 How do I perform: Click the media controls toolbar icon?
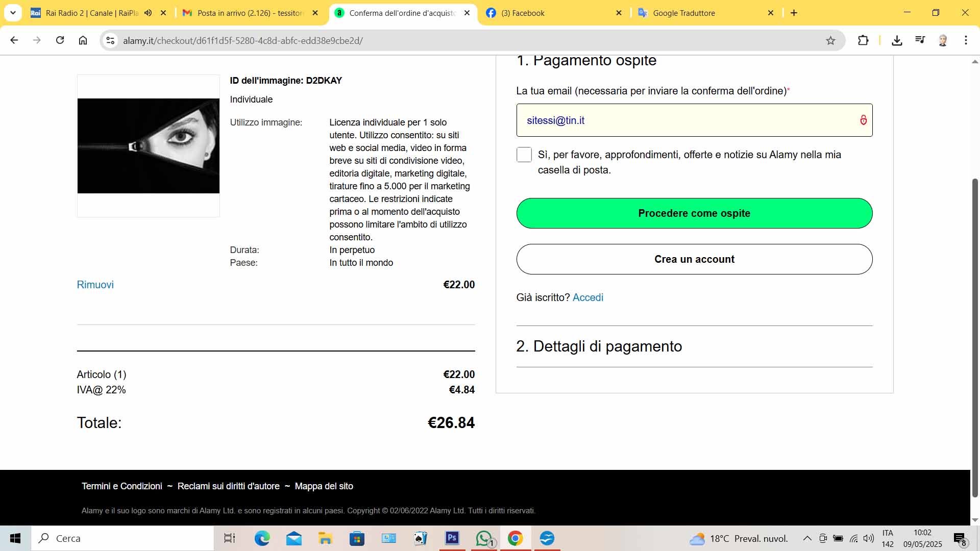point(920,40)
